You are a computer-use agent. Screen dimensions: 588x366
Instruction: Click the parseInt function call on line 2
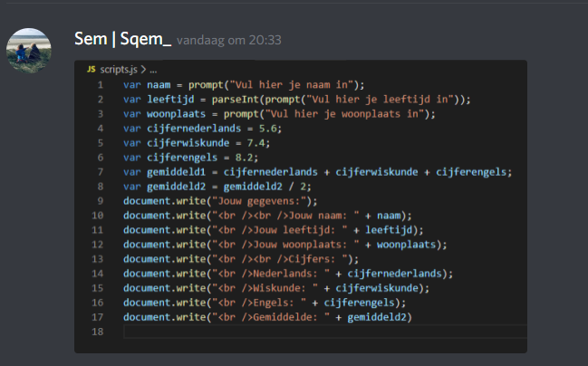tap(226, 100)
